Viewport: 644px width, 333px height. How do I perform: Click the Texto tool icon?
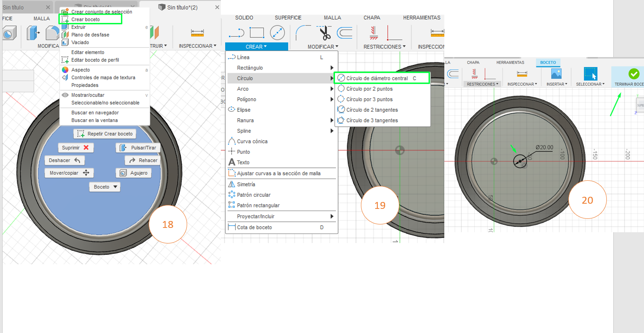[x=231, y=162]
